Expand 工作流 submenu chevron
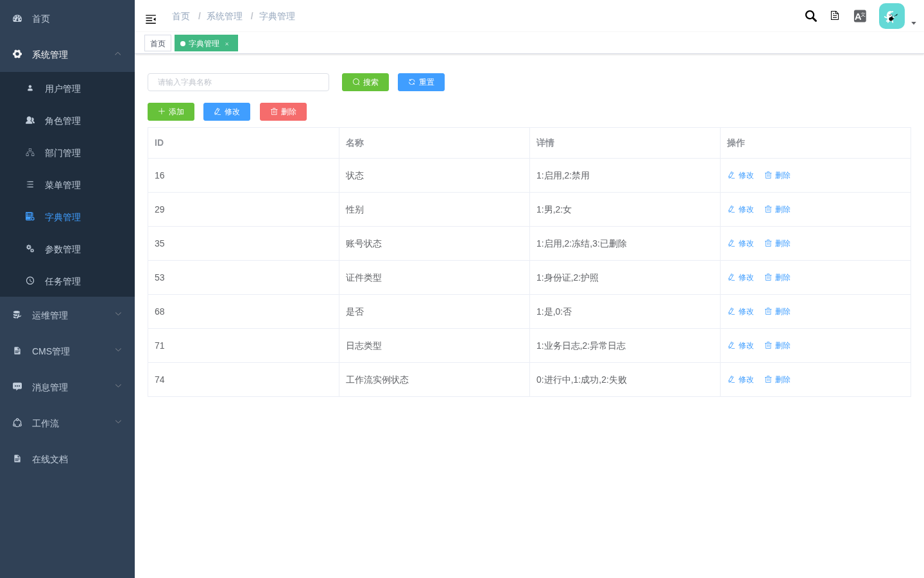 [x=118, y=422]
